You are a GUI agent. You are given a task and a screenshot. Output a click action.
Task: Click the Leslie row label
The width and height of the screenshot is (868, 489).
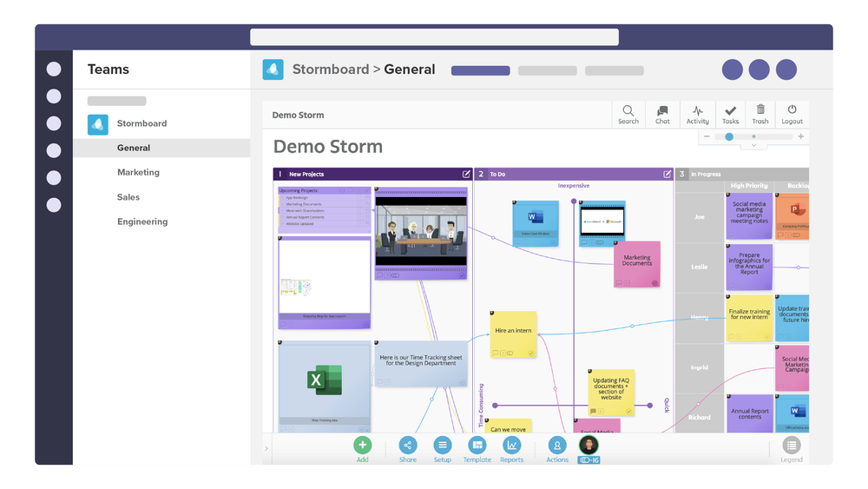pyautogui.click(x=699, y=267)
